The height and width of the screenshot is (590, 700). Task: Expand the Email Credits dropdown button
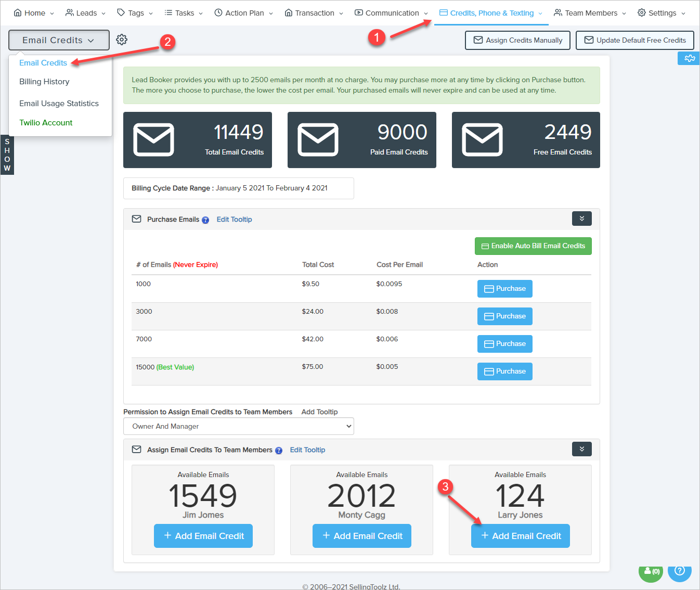click(59, 40)
